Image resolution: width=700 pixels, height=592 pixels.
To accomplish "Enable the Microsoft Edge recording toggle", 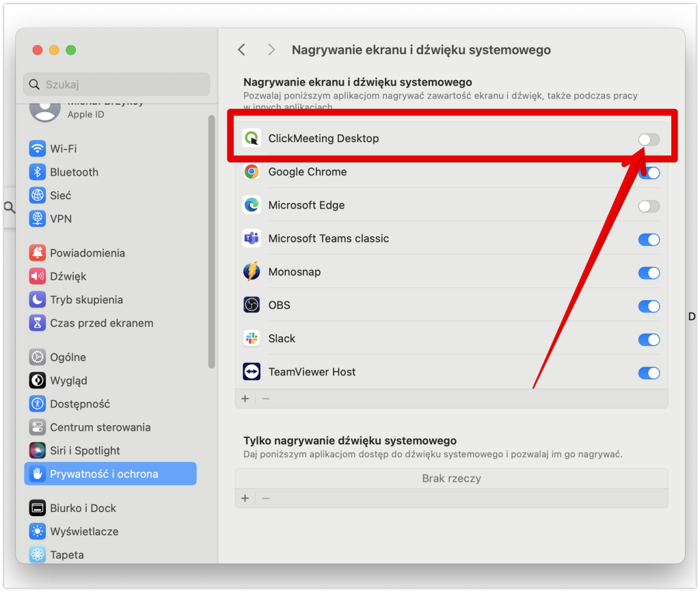I will click(649, 206).
